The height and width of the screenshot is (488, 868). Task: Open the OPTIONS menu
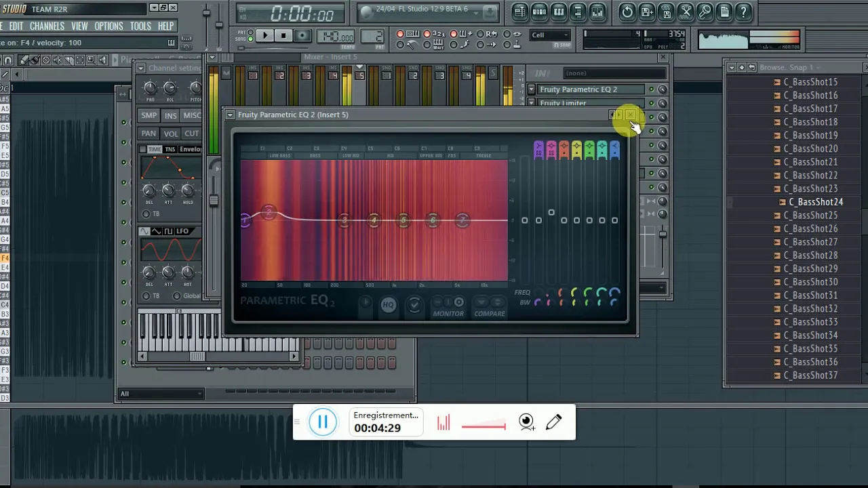point(108,26)
